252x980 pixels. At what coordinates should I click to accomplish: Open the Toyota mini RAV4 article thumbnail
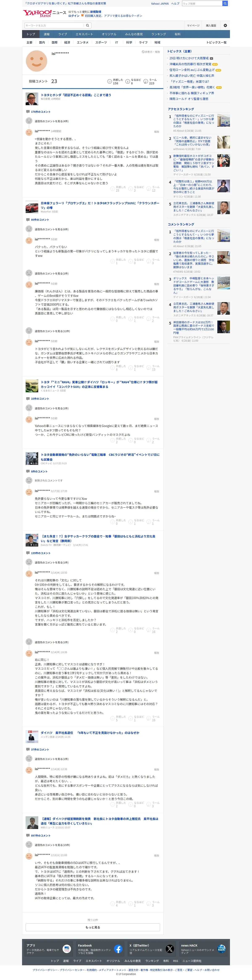click(32, 386)
